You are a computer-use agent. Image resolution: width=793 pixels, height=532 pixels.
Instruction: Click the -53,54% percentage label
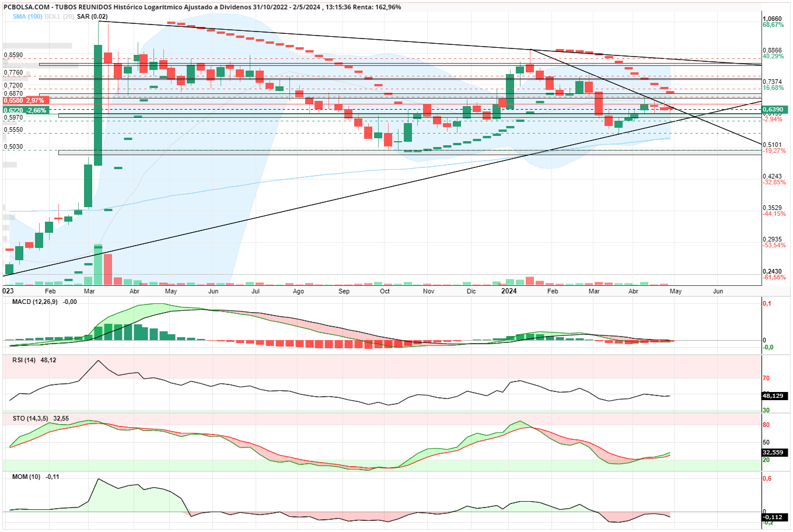coord(774,245)
